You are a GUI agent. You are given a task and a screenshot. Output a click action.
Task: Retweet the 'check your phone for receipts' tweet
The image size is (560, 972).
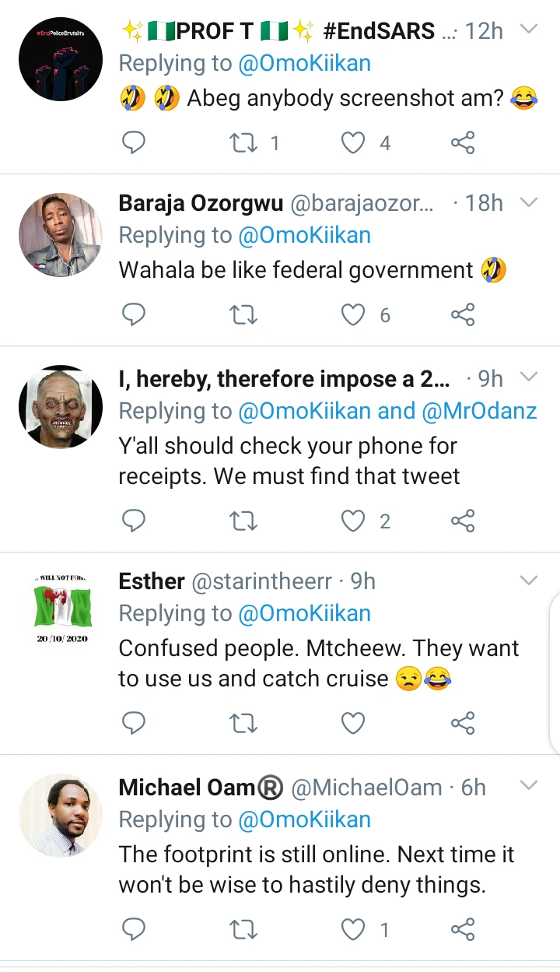point(244,521)
